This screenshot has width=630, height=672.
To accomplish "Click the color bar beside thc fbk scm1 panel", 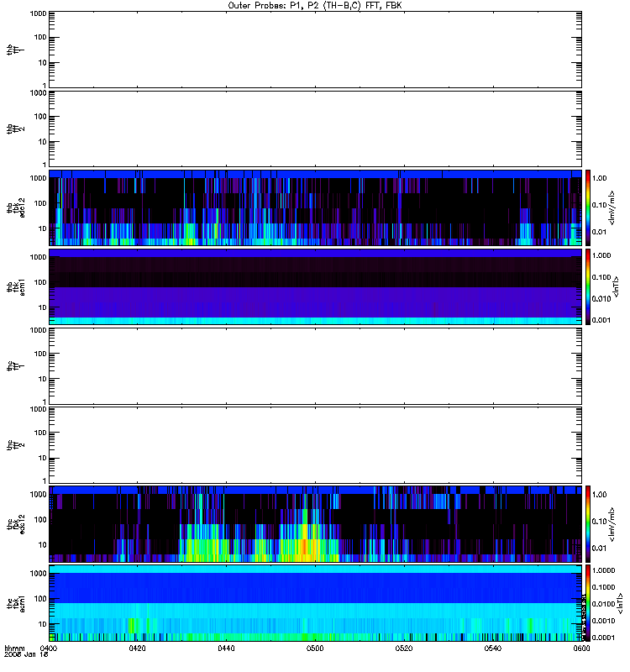I will (588, 603).
